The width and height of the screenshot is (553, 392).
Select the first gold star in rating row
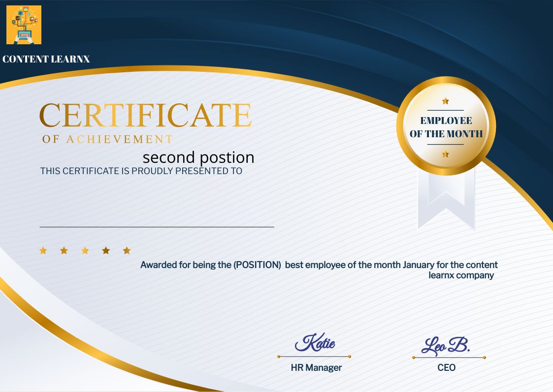[x=43, y=250]
